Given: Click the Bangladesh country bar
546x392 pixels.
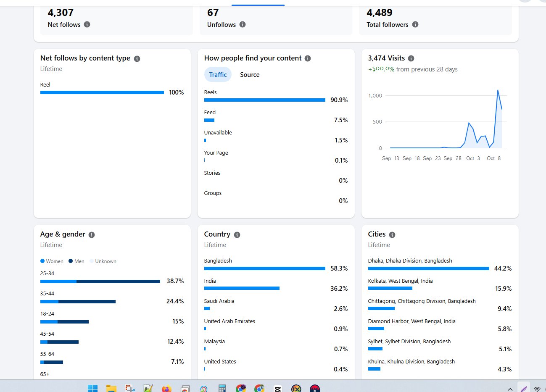Looking at the screenshot, I should click(265, 268).
